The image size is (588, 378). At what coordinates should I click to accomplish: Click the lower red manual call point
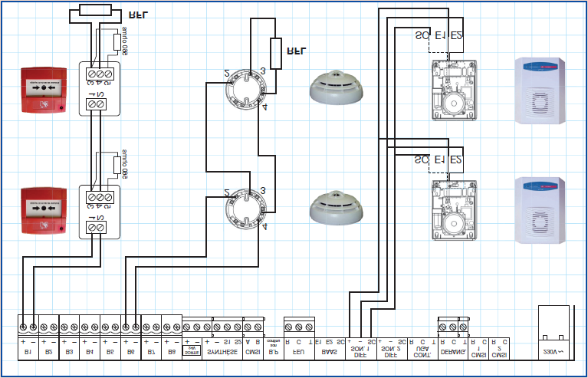coord(44,210)
